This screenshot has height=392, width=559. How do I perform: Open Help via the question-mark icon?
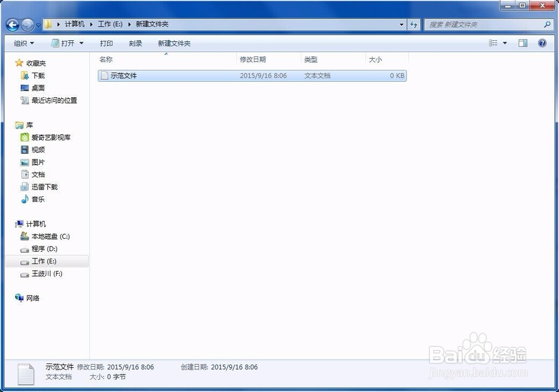click(x=541, y=43)
